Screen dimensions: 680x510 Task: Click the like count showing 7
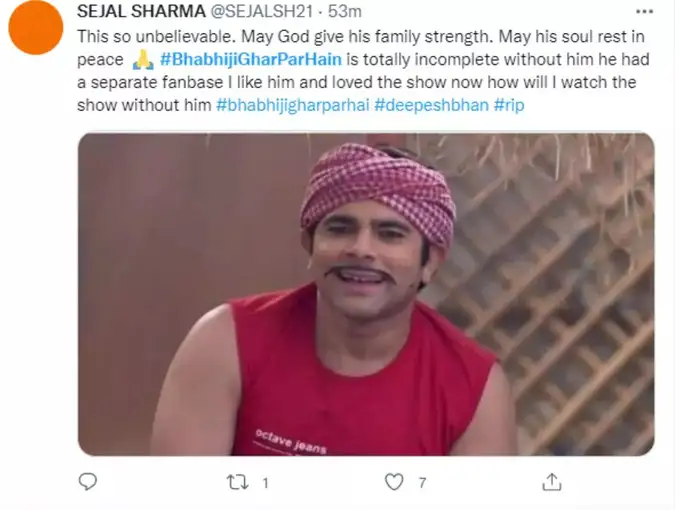point(422,482)
